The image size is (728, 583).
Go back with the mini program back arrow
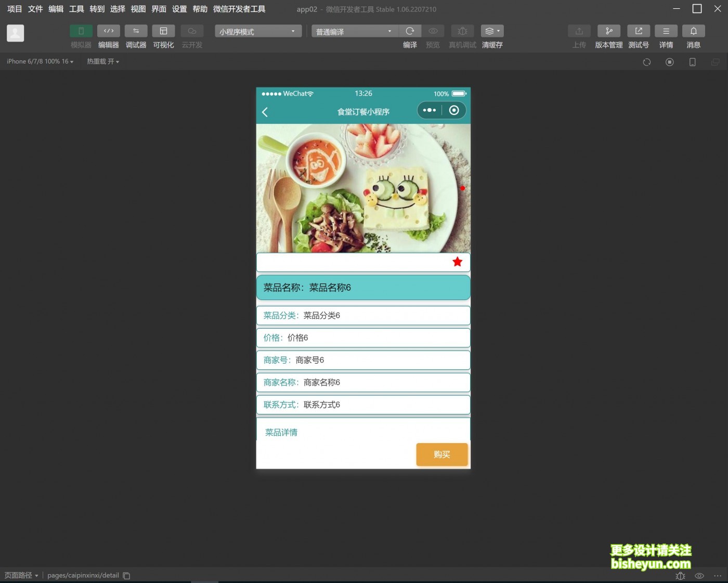click(x=265, y=112)
